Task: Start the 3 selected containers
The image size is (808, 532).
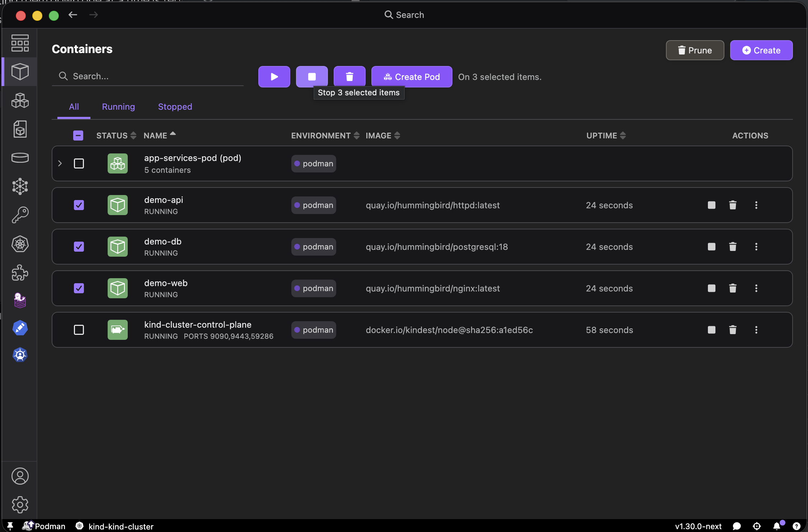Action: (274, 77)
